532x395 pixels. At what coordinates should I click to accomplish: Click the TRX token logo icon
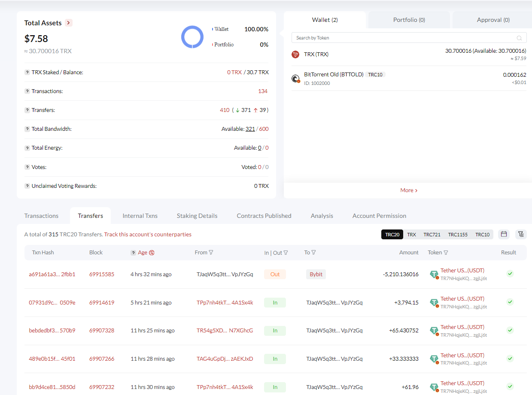[x=295, y=54]
